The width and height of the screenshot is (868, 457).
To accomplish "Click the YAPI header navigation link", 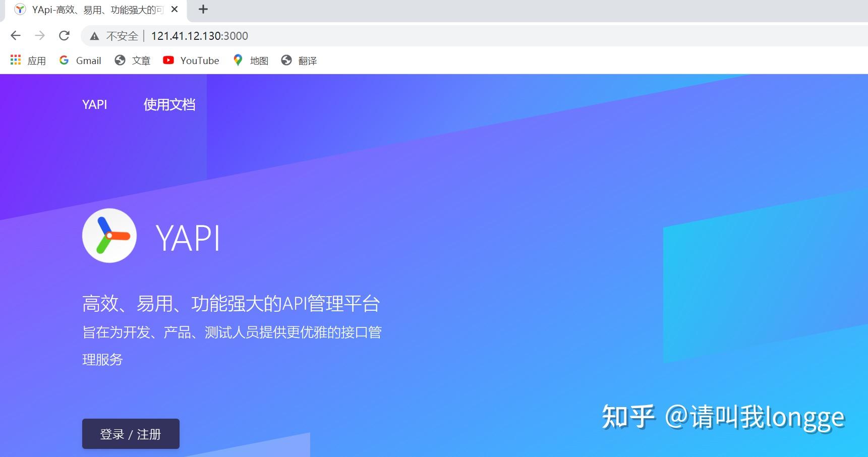I will pos(95,104).
